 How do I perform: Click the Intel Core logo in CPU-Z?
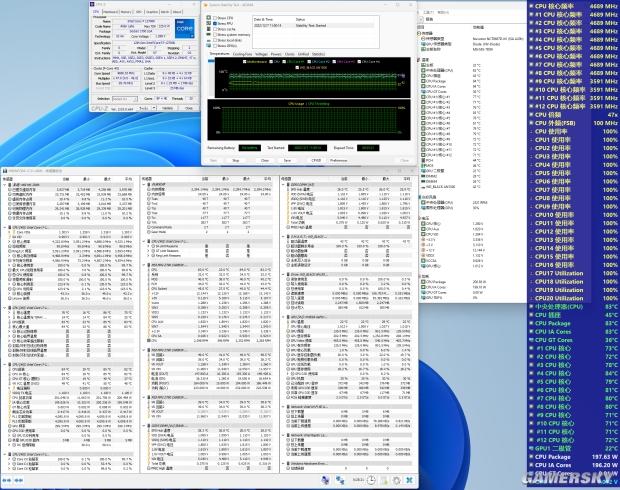[x=184, y=27]
